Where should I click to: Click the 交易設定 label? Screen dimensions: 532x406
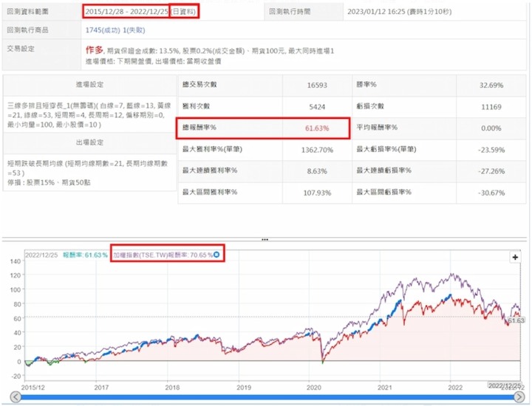click(x=21, y=49)
